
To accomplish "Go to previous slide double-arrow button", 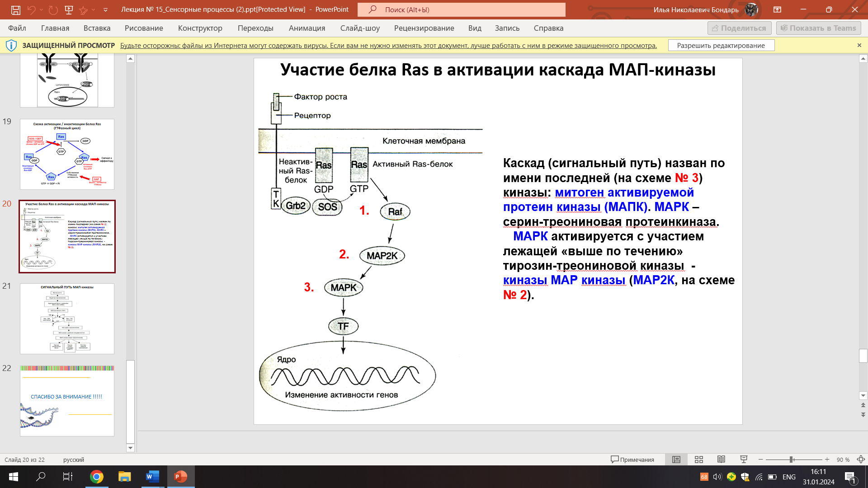I will tap(863, 405).
